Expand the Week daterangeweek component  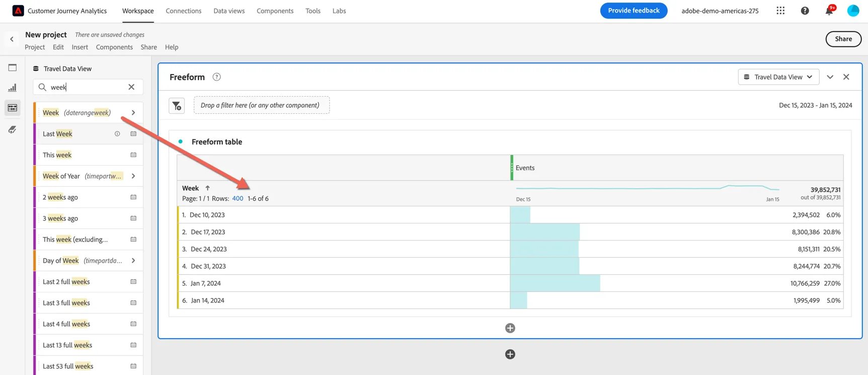pyautogui.click(x=133, y=113)
